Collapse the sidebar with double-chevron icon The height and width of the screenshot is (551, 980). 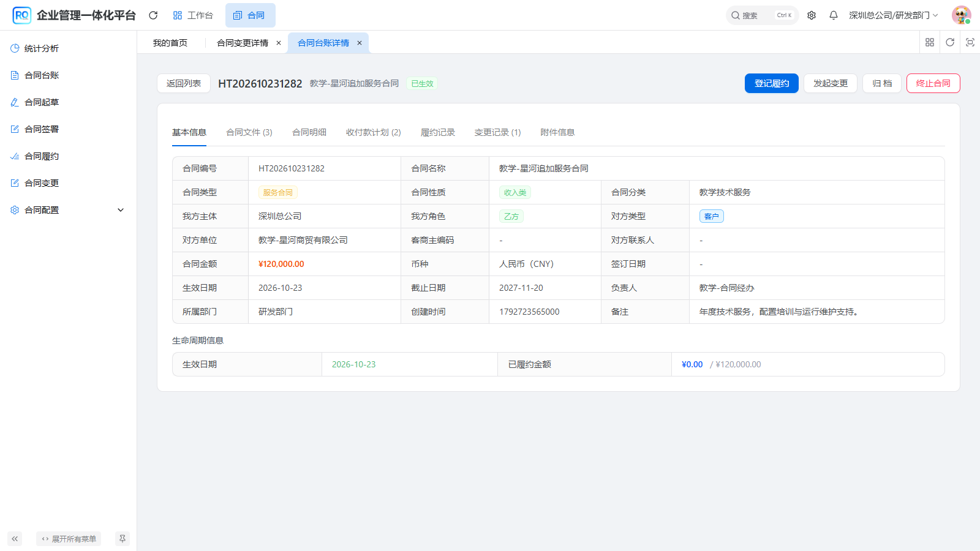(15, 539)
